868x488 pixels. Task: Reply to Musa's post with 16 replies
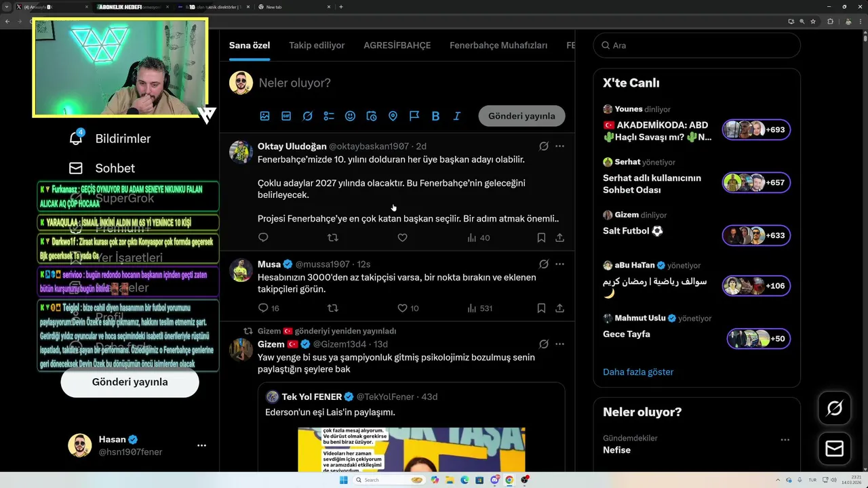click(269, 308)
